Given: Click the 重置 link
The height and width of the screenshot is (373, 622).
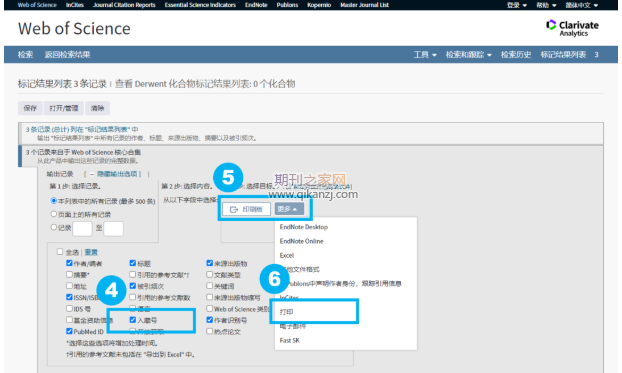Looking at the screenshot, I should (91, 252).
